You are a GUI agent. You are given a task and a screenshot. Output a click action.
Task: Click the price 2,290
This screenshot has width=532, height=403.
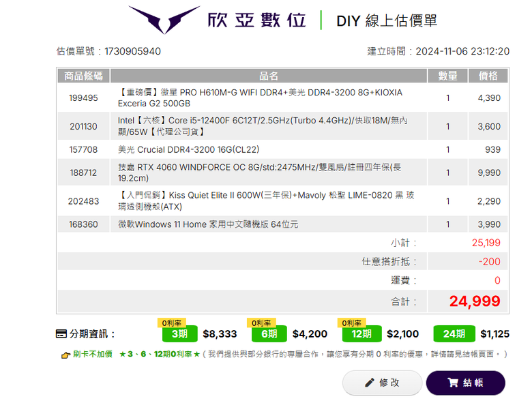[489, 201]
